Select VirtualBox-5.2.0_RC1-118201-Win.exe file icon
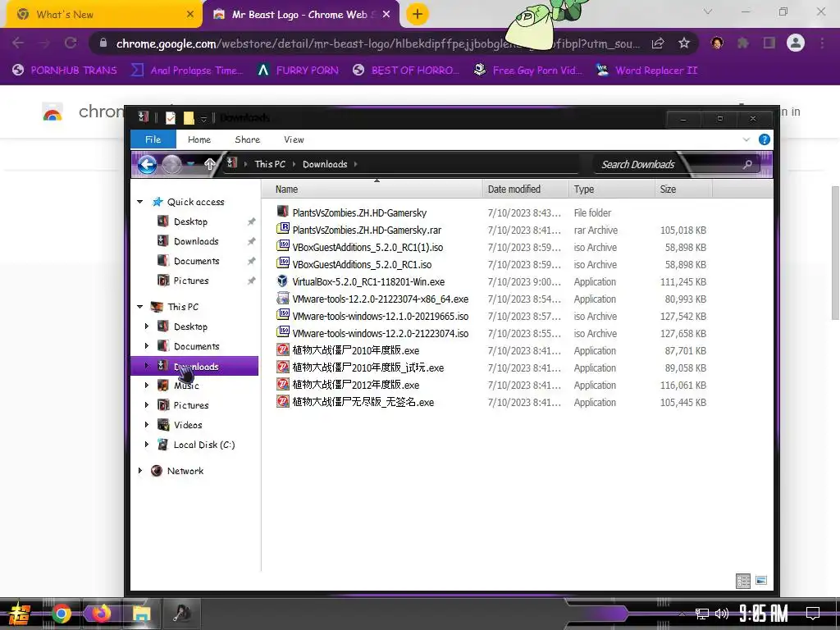 click(x=282, y=281)
